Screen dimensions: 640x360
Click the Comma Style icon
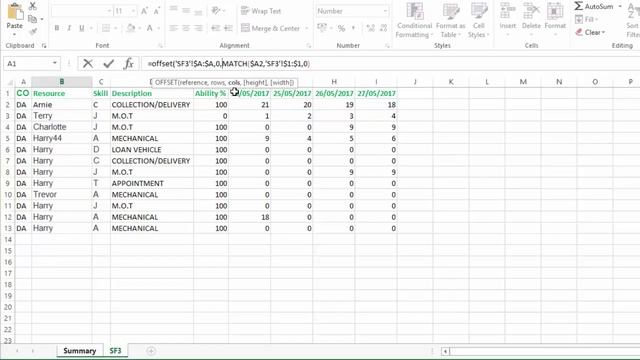(x=353, y=28)
